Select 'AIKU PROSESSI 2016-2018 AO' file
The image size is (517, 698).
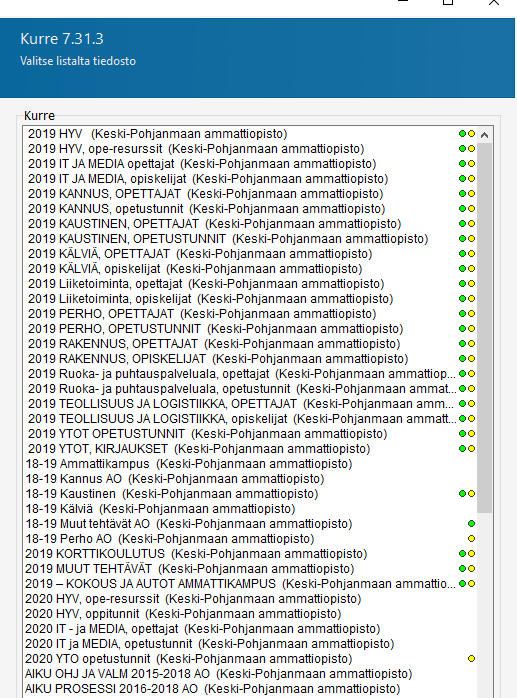tap(250, 688)
